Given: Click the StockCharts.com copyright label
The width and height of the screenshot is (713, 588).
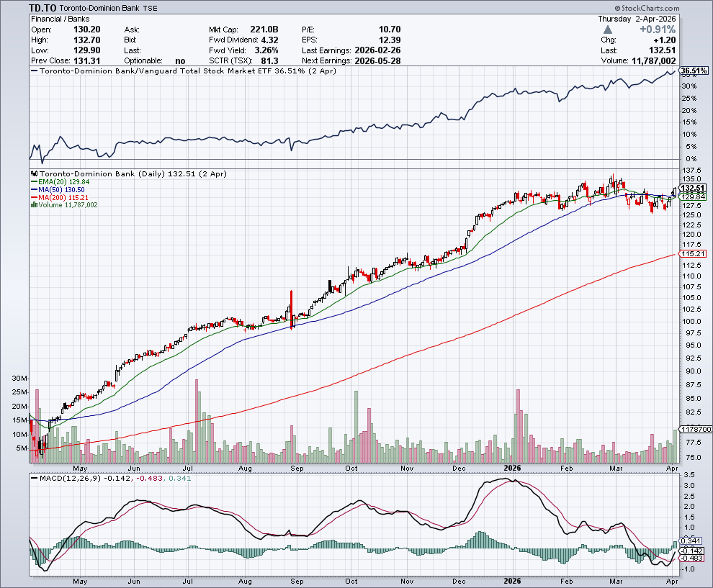Looking at the screenshot, I should click(x=647, y=8).
